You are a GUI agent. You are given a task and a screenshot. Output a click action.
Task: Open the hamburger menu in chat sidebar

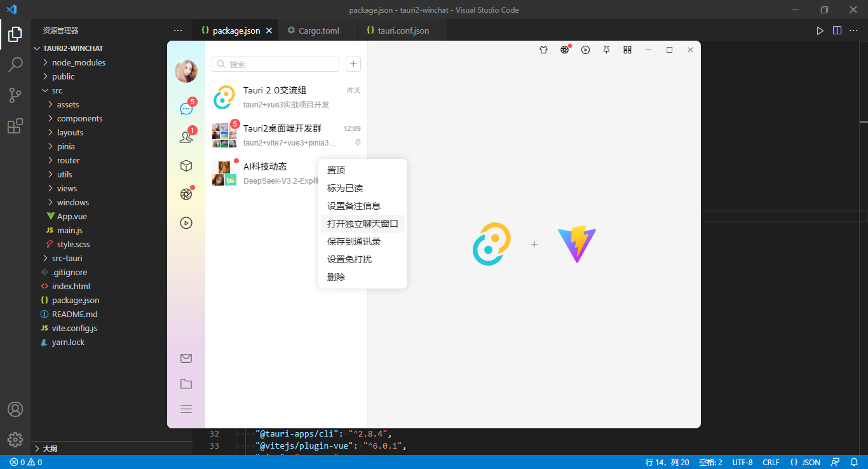(x=186, y=409)
